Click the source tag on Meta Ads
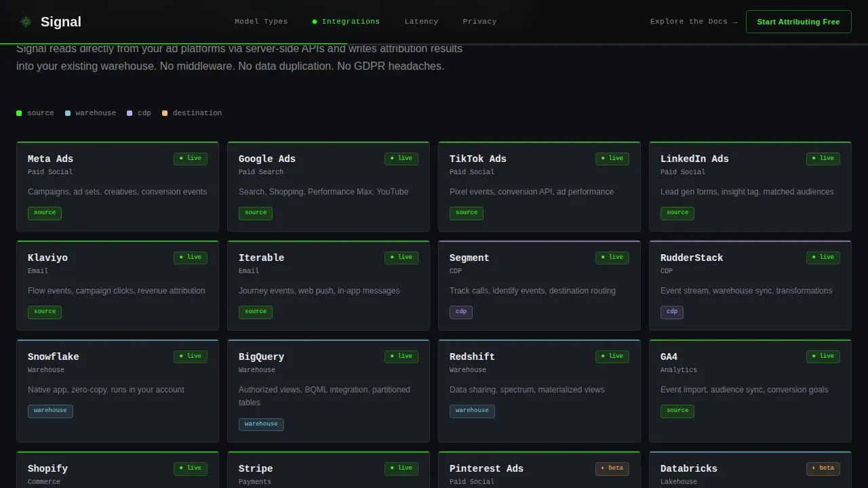 45,213
